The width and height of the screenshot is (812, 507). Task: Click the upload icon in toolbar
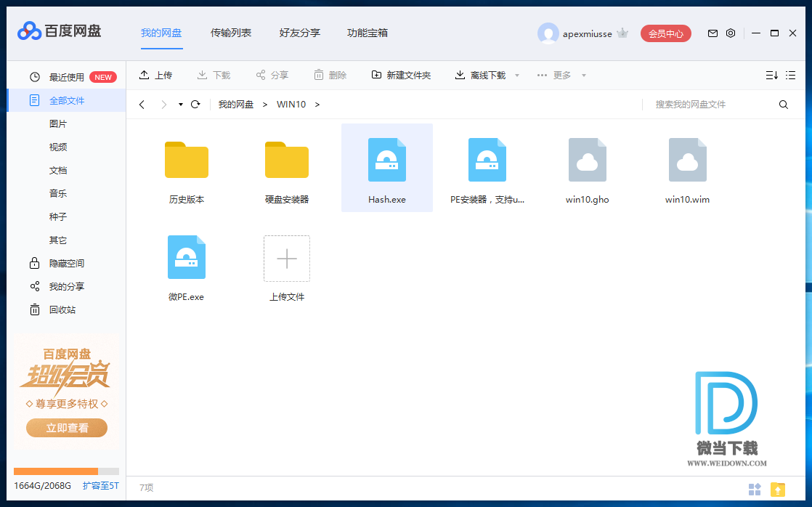(145, 75)
